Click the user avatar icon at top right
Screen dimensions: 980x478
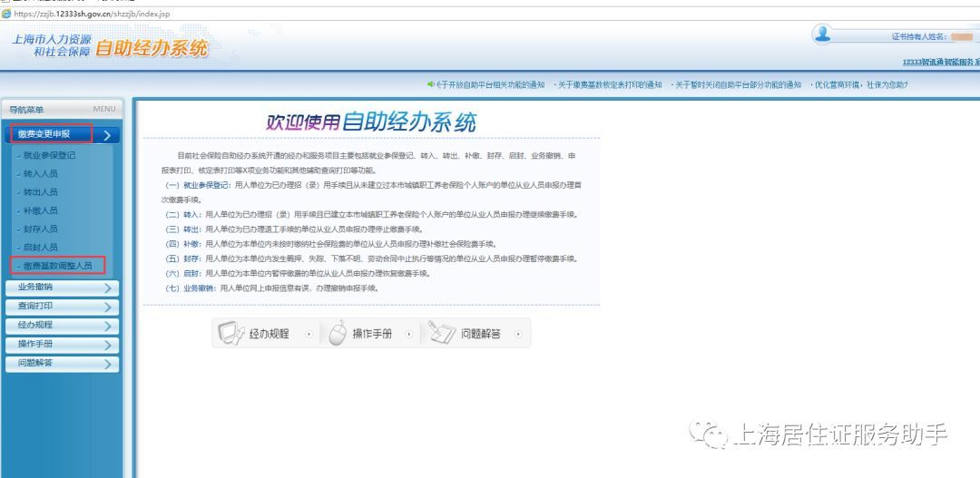pyautogui.click(x=823, y=34)
